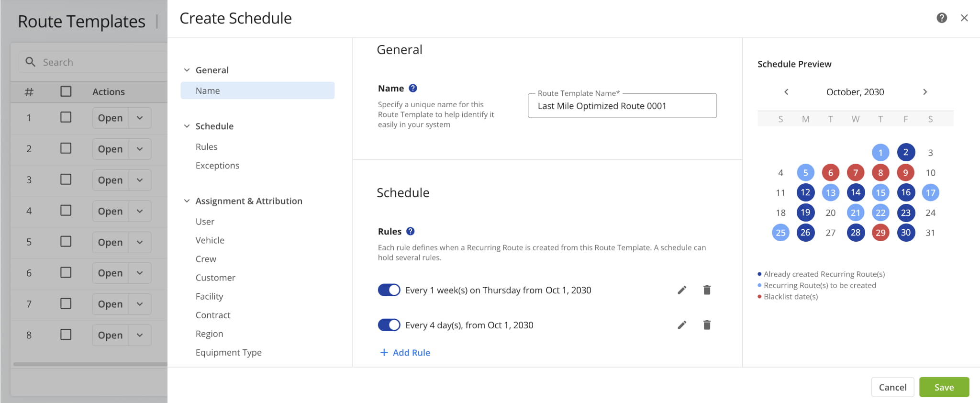The image size is (980, 403).
Task: Click the horizontal scrollbar in Route Templates
Action: (x=90, y=364)
